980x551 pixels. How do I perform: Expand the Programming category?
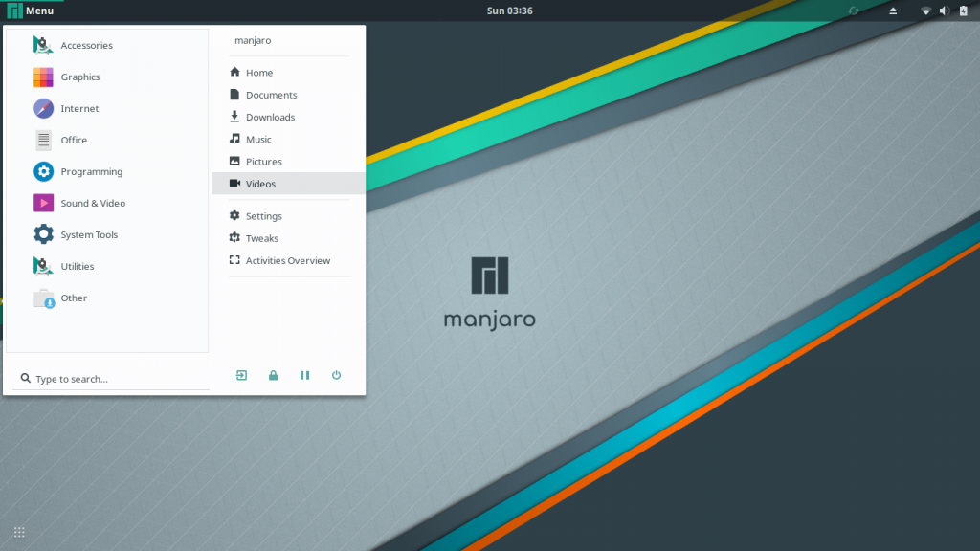[91, 171]
